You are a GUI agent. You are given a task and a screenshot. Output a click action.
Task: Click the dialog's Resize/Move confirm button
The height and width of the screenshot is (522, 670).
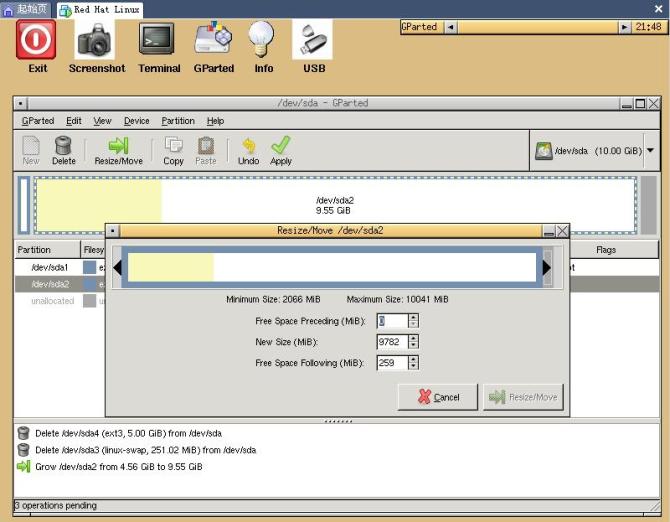pos(523,397)
